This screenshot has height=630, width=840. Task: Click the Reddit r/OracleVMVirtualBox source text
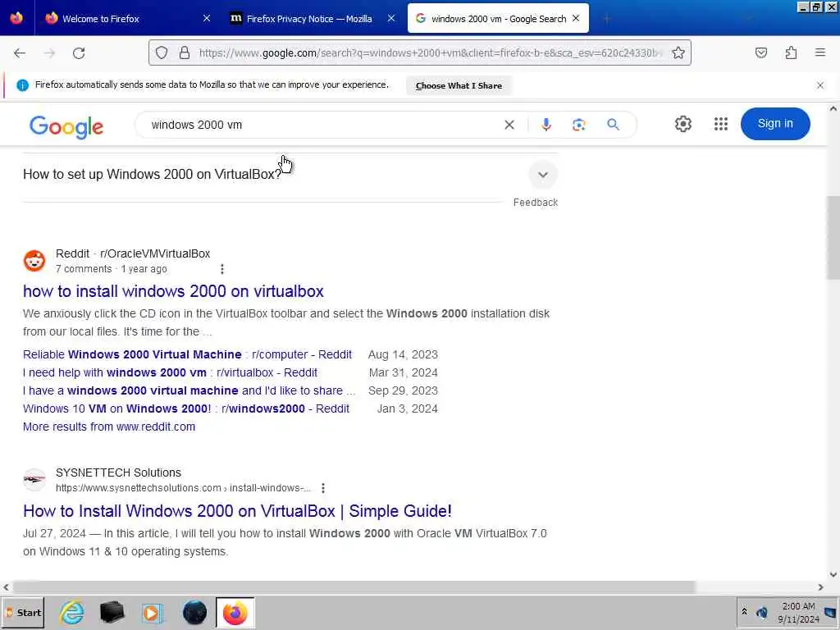click(x=133, y=254)
